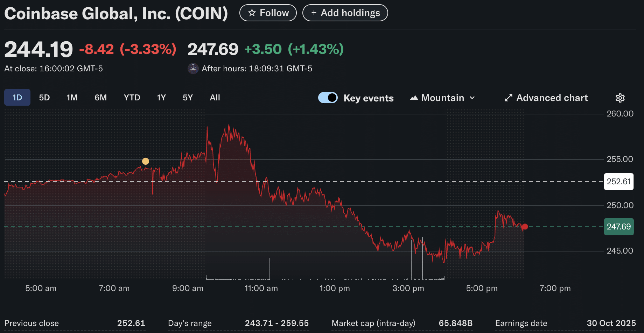Open the Advanced chart
The height and width of the screenshot is (333, 644).
(x=552, y=98)
